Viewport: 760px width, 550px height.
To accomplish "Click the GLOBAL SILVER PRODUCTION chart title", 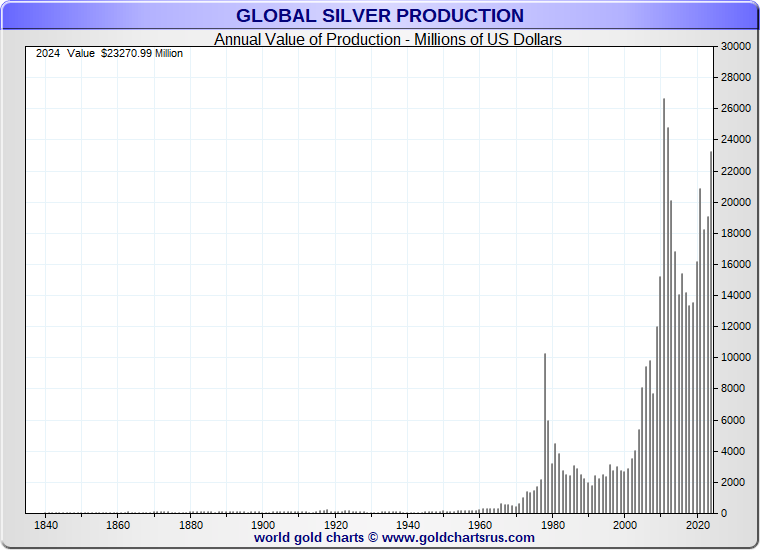I will pos(379,16).
